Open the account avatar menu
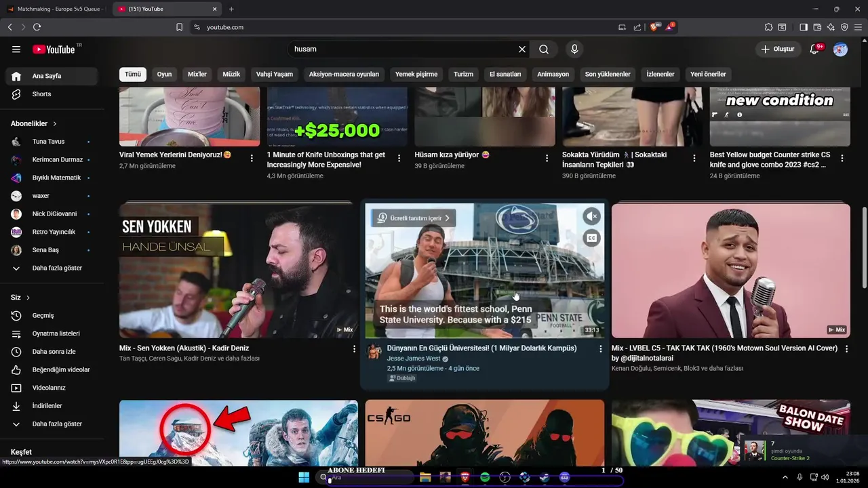Image resolution: width=868 pixels, height=488 pixels. click(x=840, y=49)
